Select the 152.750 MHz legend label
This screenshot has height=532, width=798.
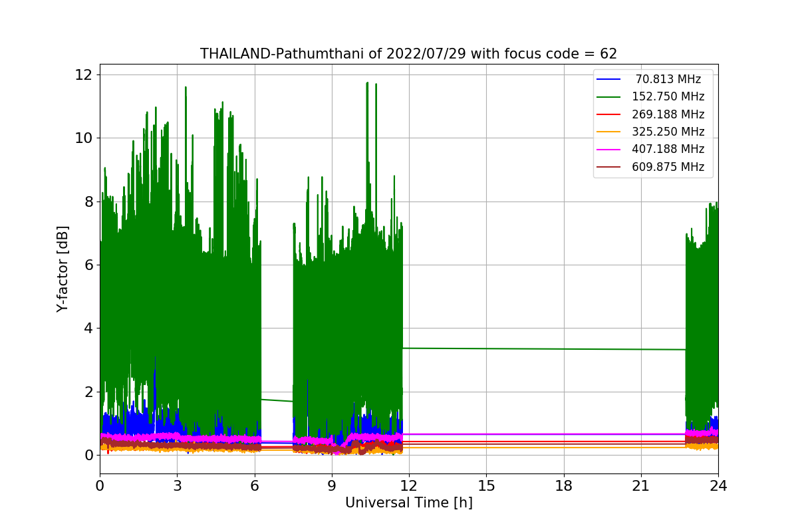click(668, 97)
